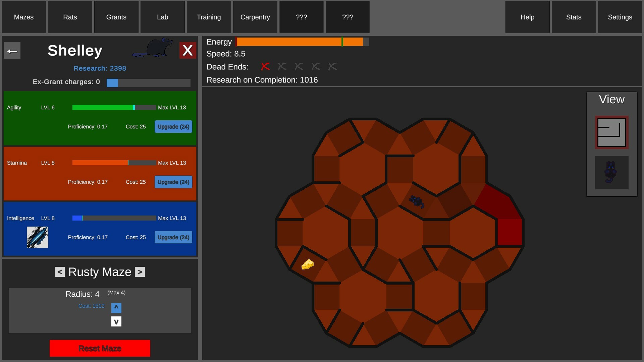Select the rat navigating the maze
Image resolution: width=644 pixels, height=362 pixels.
pos(417,202)
